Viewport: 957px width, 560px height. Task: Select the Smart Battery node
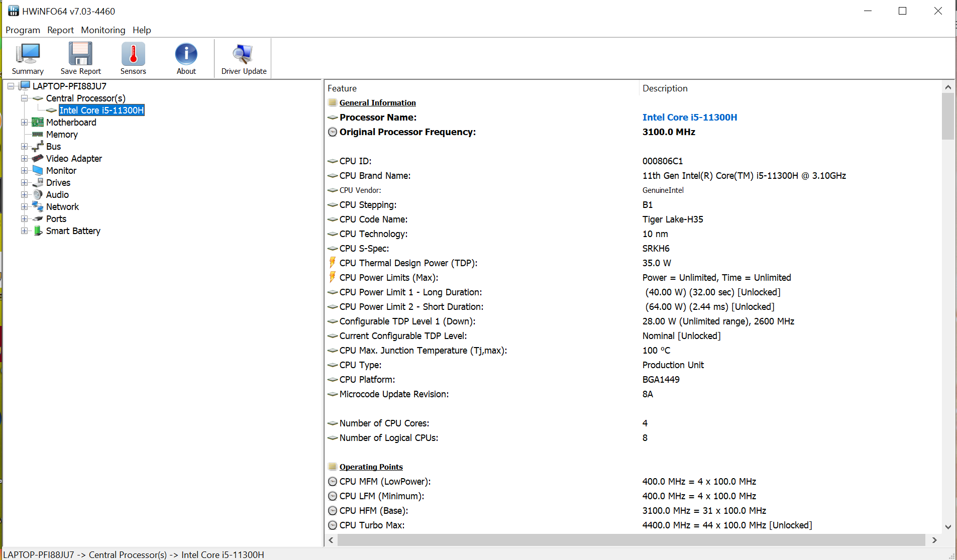73,231
